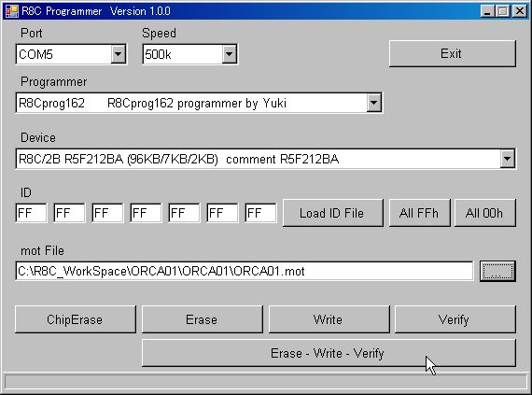Set ID to All 00h
The width and height of the screenshot is (532, 395).
(x=484, y=213)
